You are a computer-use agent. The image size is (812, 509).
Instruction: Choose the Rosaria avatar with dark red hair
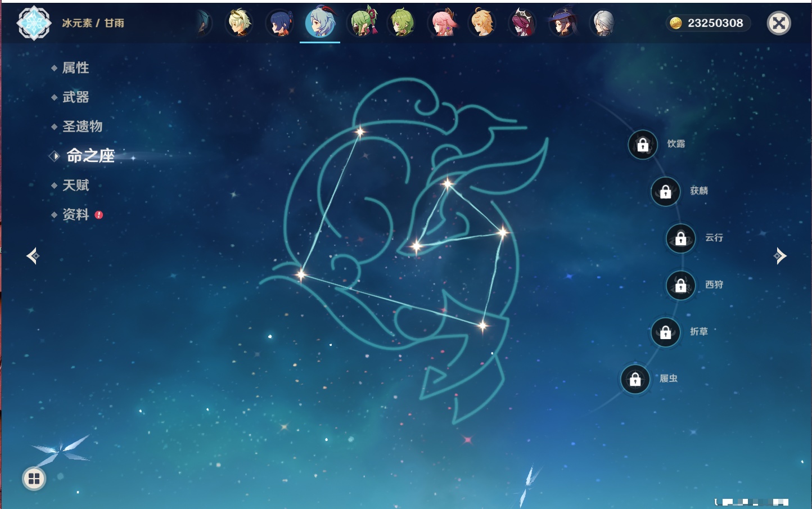point(522,23)
